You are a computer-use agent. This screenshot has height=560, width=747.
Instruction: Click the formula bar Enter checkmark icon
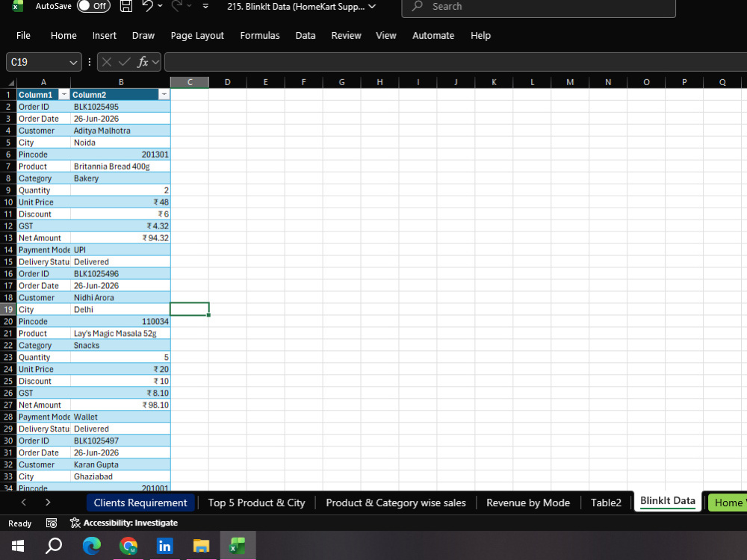click(125, 63)
